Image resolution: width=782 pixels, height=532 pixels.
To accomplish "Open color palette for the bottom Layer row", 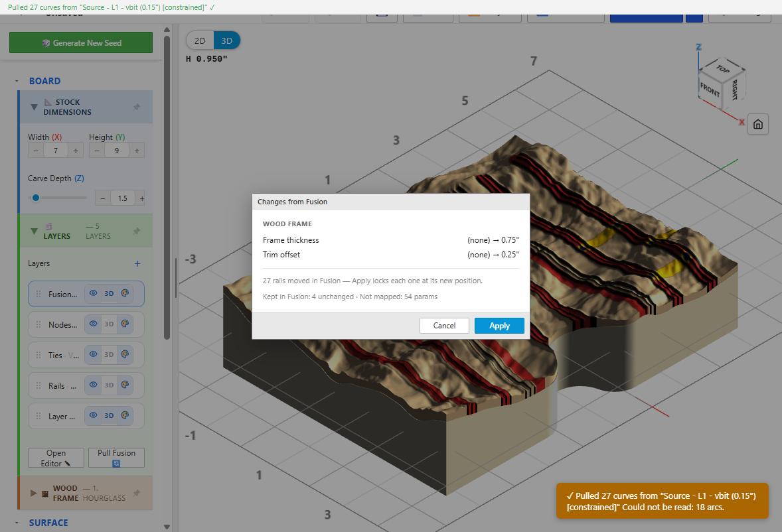I will (125, 415).
